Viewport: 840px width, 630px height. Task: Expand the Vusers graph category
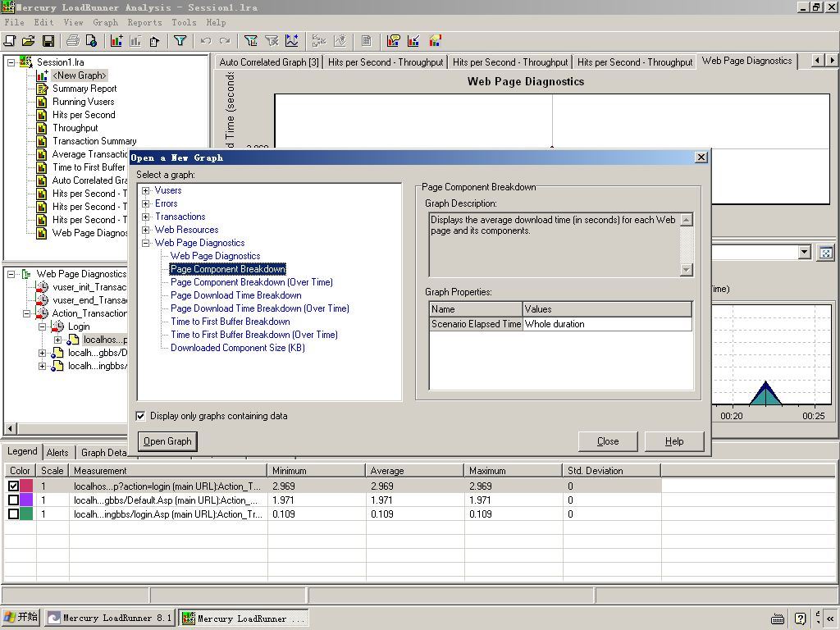(x=146, y=190)
